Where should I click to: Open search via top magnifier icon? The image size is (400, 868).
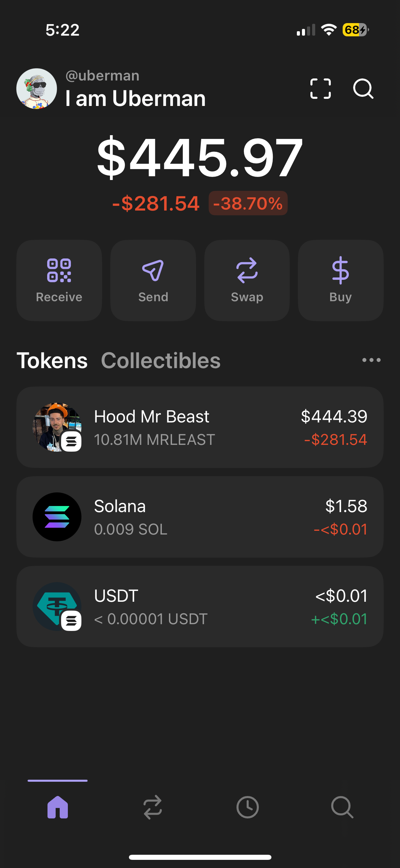click(x=363, y=89)
